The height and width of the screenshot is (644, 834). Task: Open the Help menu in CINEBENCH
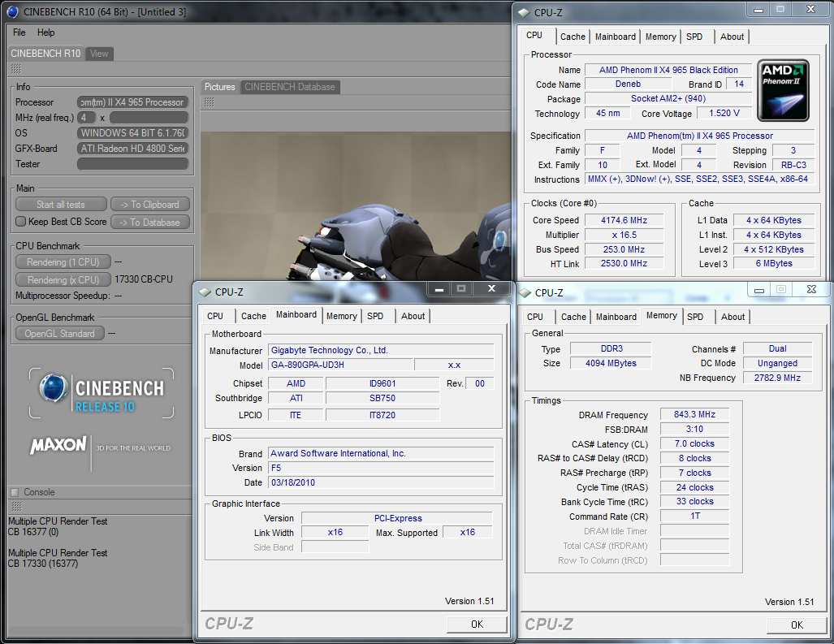46,32
